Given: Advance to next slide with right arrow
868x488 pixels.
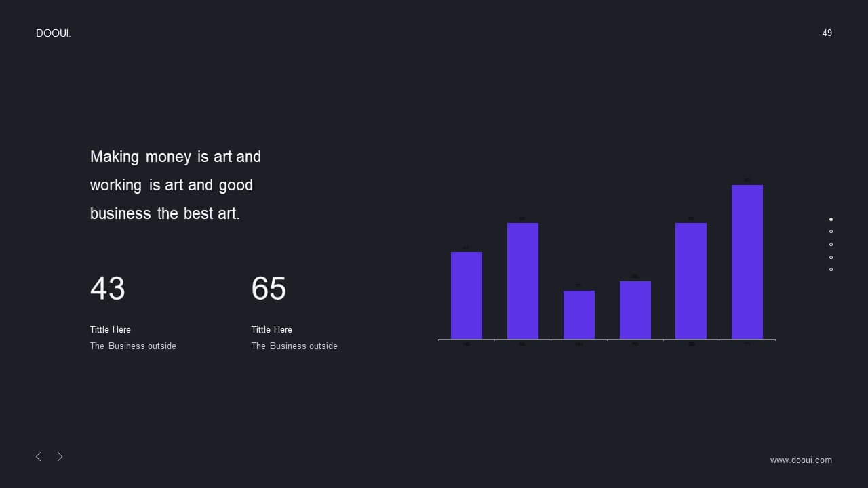Looking at the screenshot, I should click(x=60, y=457).
